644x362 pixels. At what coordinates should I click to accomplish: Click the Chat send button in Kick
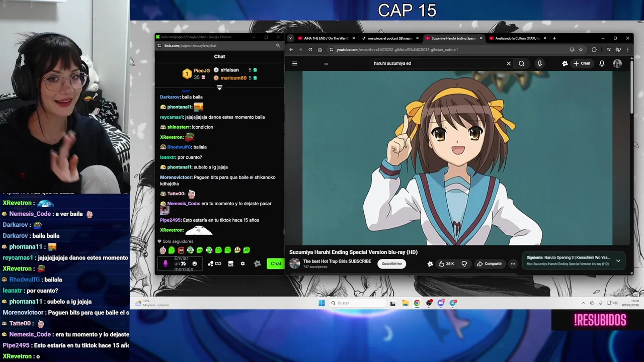(276, 263)
